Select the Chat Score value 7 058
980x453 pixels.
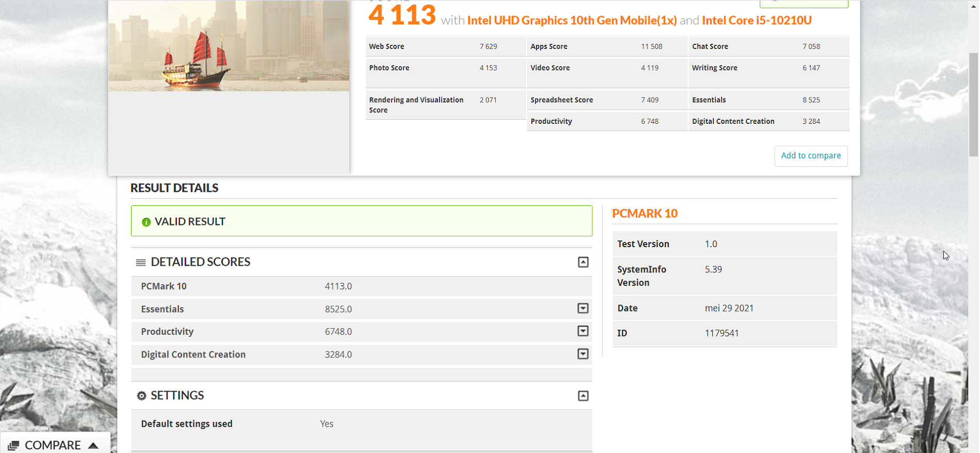(811, 46)
